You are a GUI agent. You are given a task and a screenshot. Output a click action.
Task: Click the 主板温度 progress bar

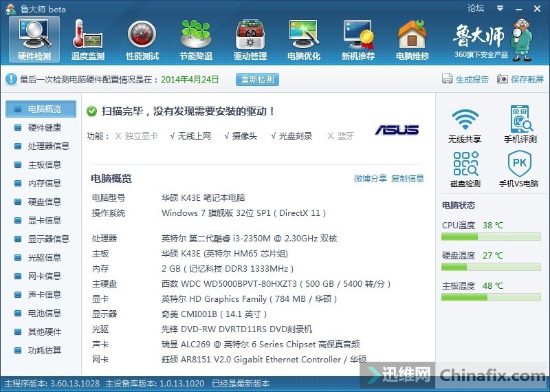coord(491,297)
